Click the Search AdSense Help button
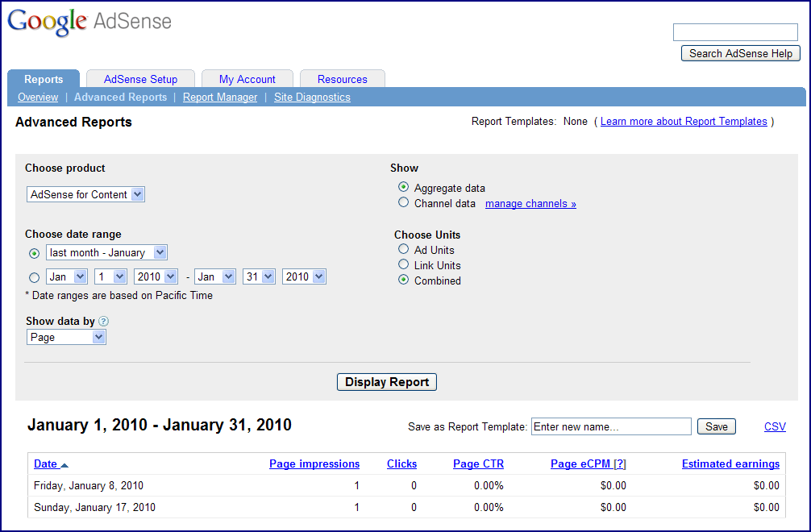 click(741, 53)
